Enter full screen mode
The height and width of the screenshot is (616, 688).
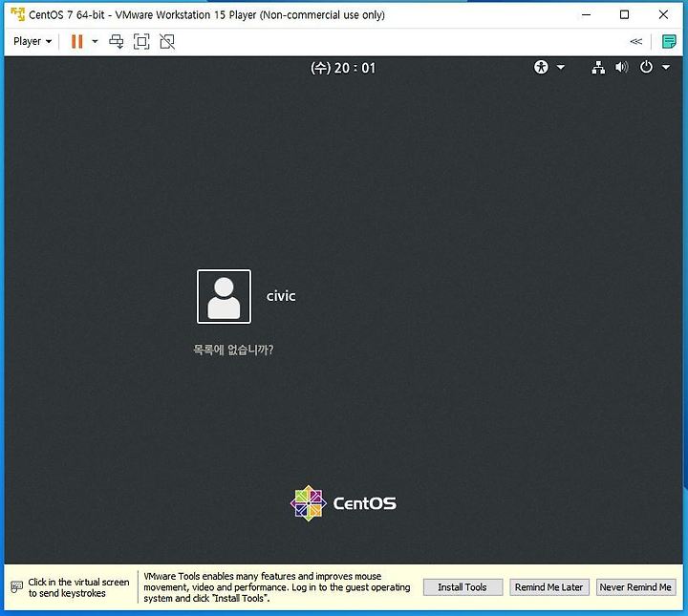[141, 41]
